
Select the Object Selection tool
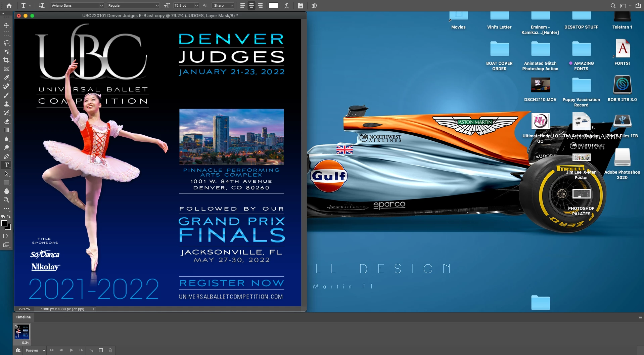pos(6,51)
